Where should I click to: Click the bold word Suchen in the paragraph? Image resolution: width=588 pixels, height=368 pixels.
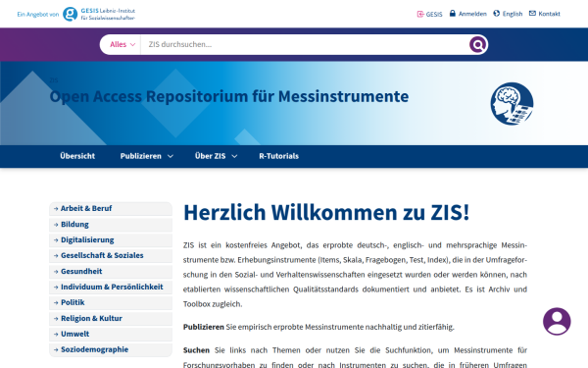[x=196, y=350]
